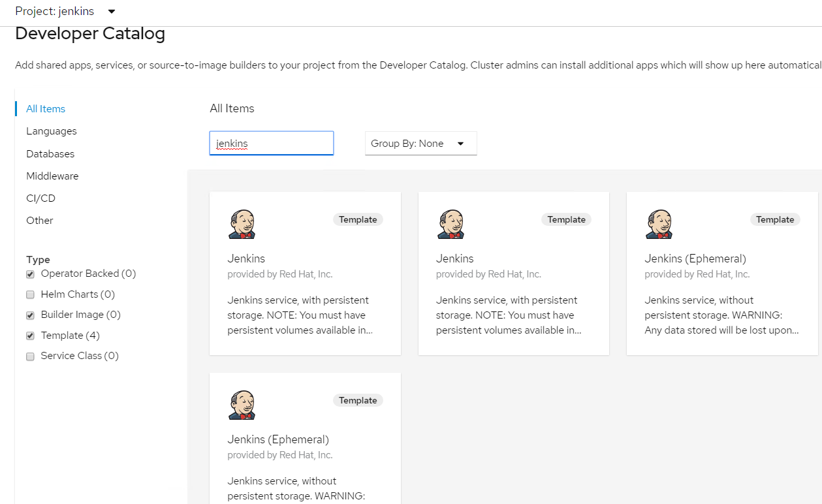Image resolution: width=822 pixels, height=504 pixels.
Task: Uncheck the Template type filter
Action: point(30,336)
